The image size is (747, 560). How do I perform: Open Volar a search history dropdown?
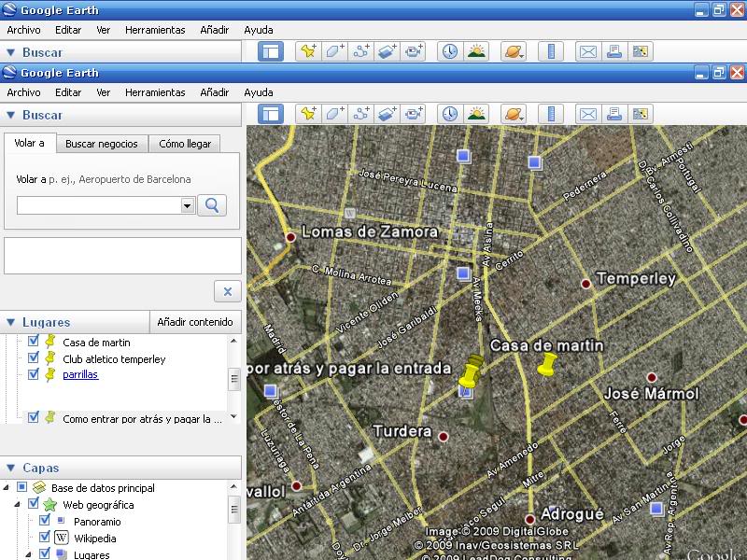188,205
